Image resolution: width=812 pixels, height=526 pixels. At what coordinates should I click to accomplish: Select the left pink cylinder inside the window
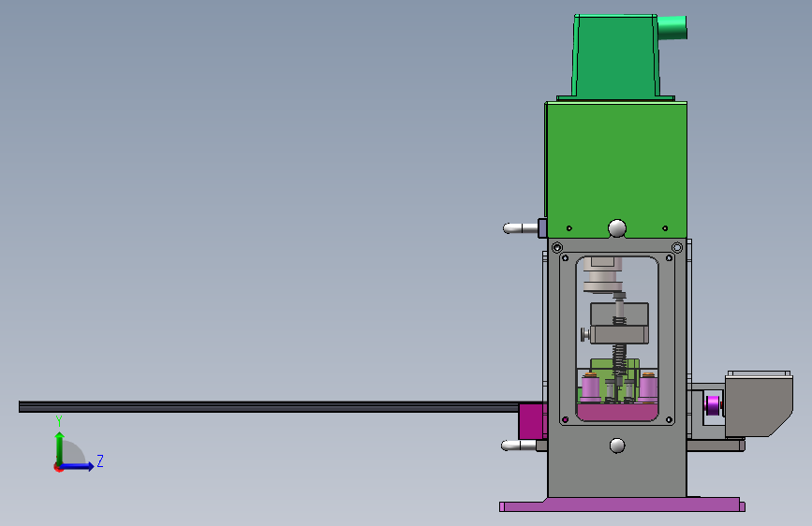pyautogui.click(x=590, y=387)
